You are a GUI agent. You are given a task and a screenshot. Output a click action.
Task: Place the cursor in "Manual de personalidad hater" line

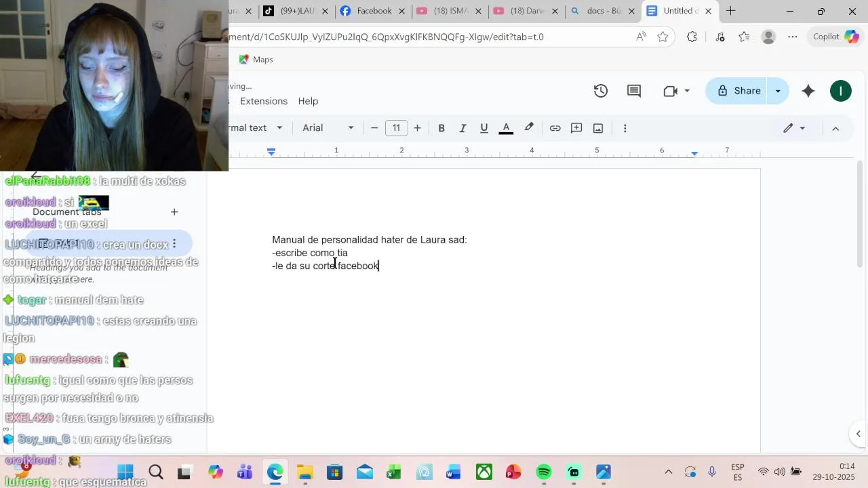370,240
